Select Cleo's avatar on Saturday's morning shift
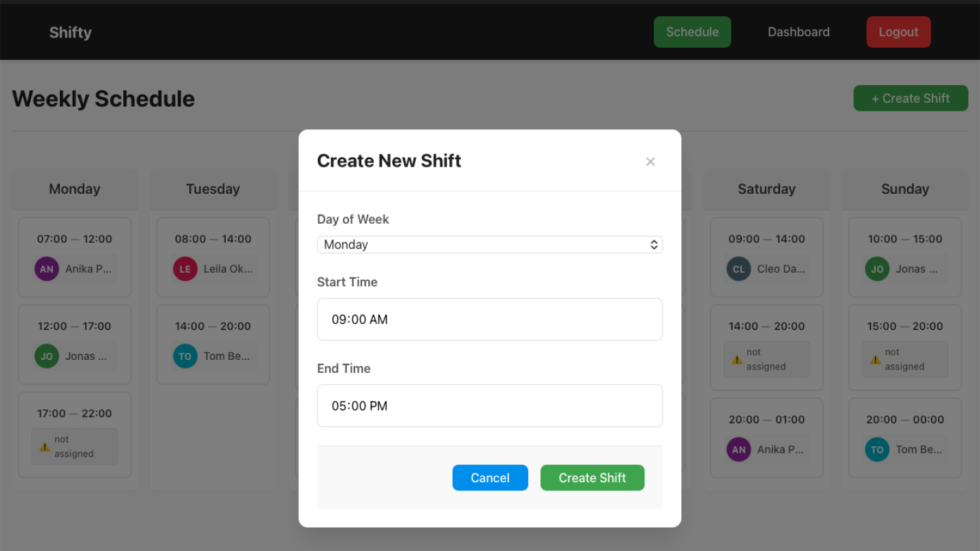980x551 pixels. [x=738, y=269]
